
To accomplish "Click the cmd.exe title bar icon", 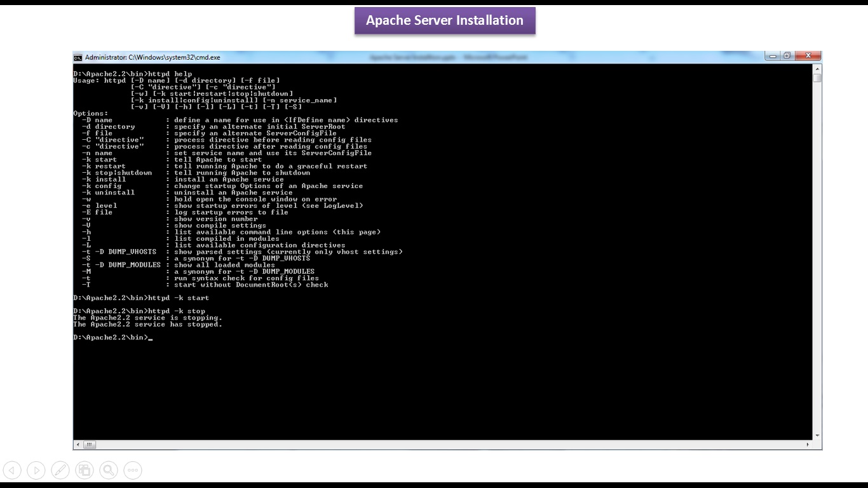I will [x=78, y=57].
